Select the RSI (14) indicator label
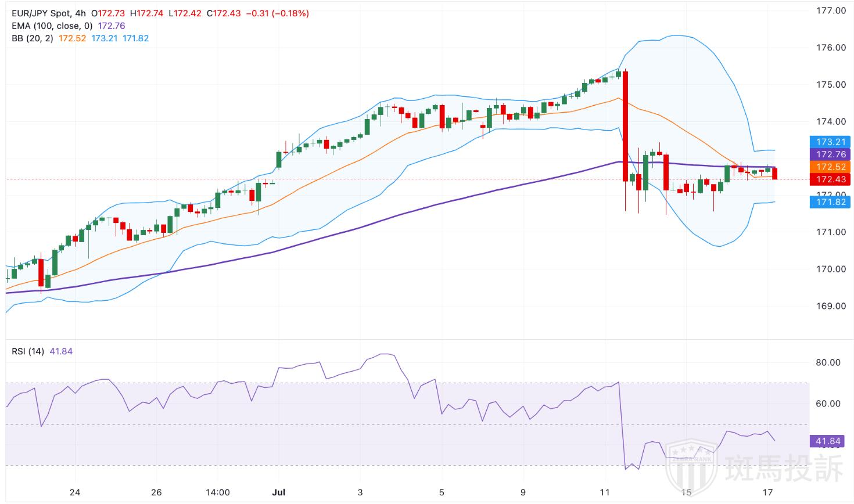The image size is (854, 504). [x=28, y=351]
